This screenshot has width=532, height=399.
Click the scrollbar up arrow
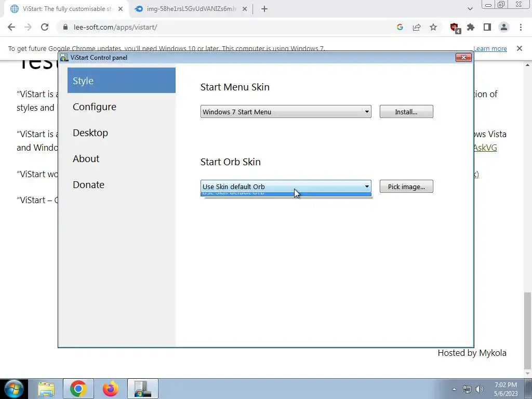(x=528, y=64)
